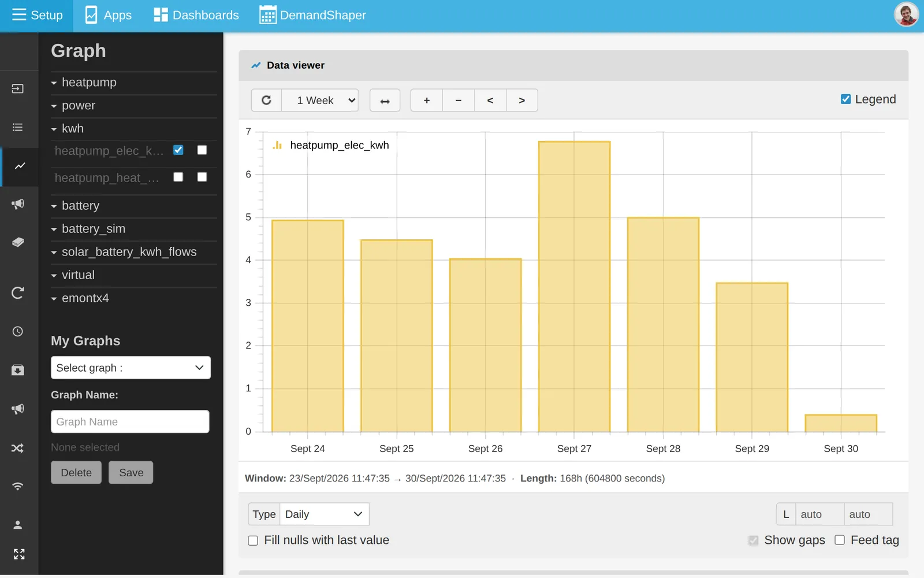Select the Graph line-chart sidebar icon

pos(20,166)
